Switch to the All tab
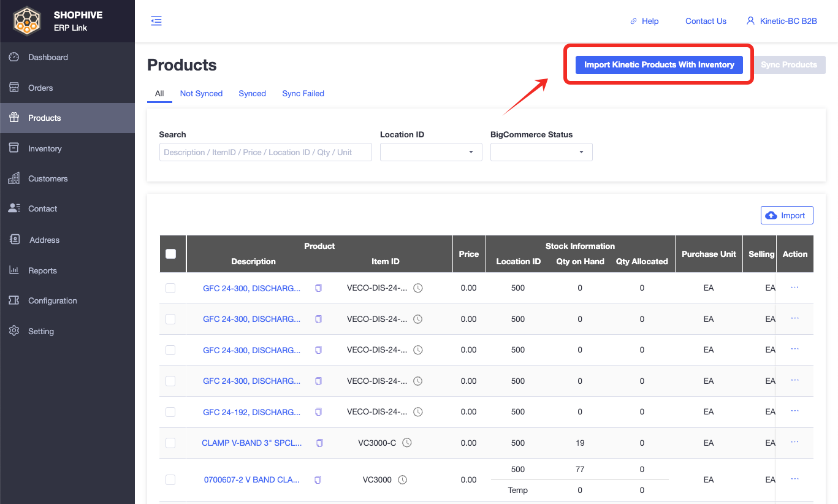The image size is (838, 504). 159,94
